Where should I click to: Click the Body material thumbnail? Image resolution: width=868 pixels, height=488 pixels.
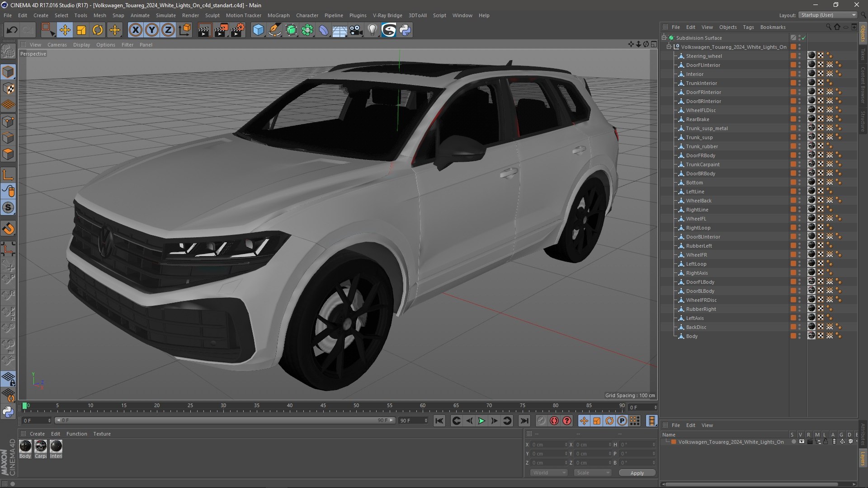25,446
